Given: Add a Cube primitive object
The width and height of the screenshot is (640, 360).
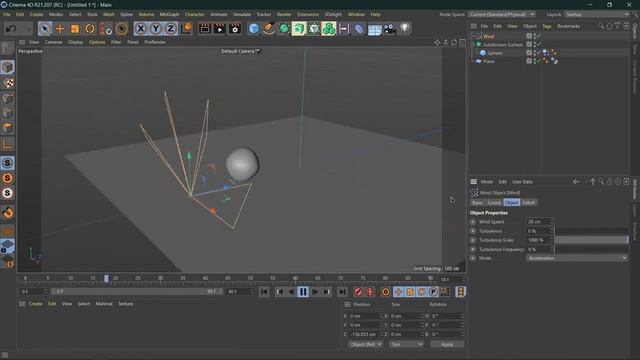Looking at the screenshot, I should pyautogui.click(x=254, y=29).
